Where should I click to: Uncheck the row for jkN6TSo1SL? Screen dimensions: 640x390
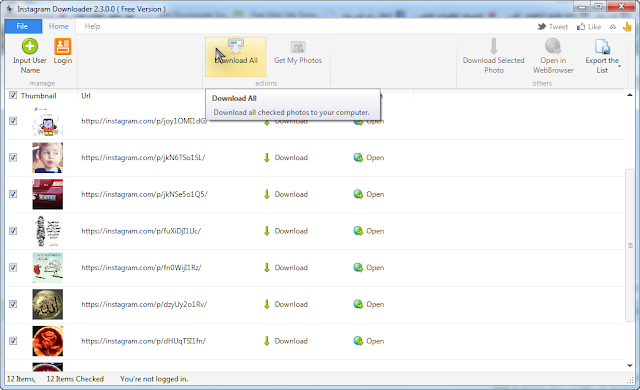pos(13,157)
